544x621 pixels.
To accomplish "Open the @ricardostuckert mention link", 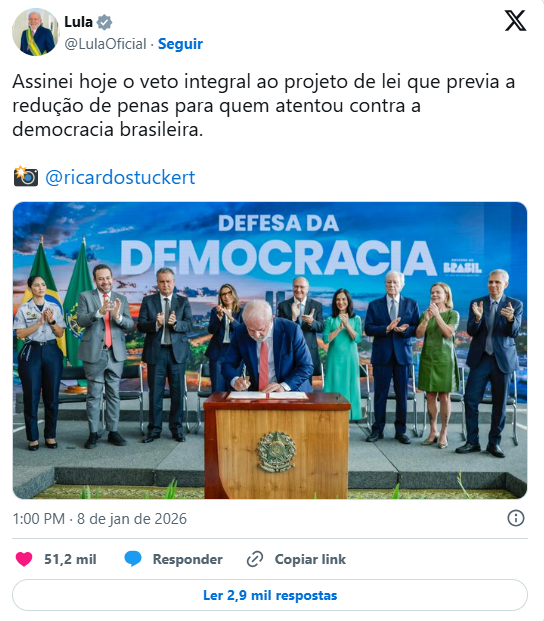I will coord(120,177).
